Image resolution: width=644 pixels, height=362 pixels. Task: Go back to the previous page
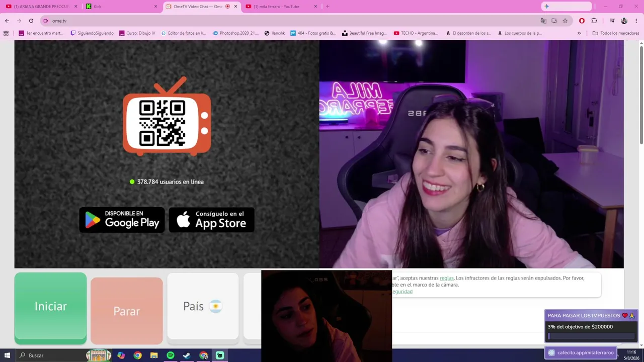click(7, 21)
